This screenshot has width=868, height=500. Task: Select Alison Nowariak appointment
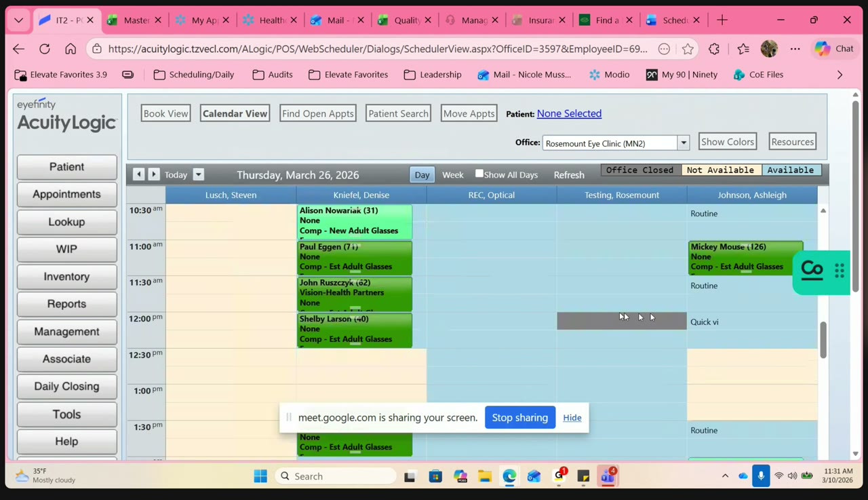point(355,221)
